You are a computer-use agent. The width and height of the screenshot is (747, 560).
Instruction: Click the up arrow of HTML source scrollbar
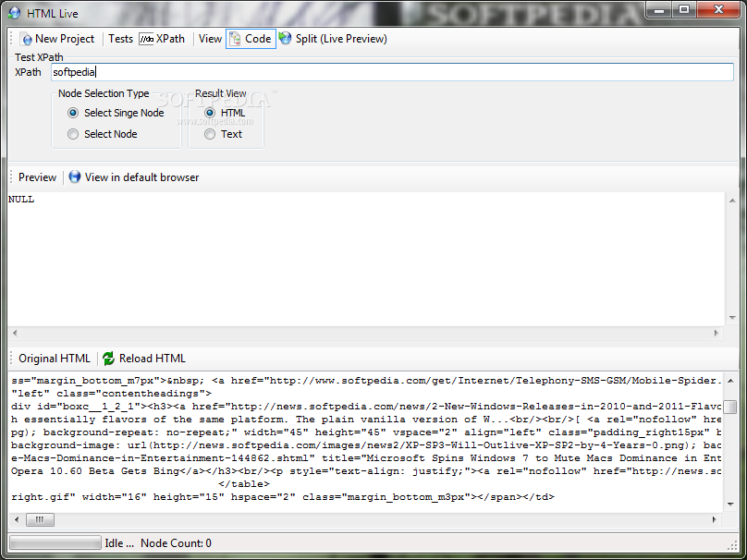[730, 381]
